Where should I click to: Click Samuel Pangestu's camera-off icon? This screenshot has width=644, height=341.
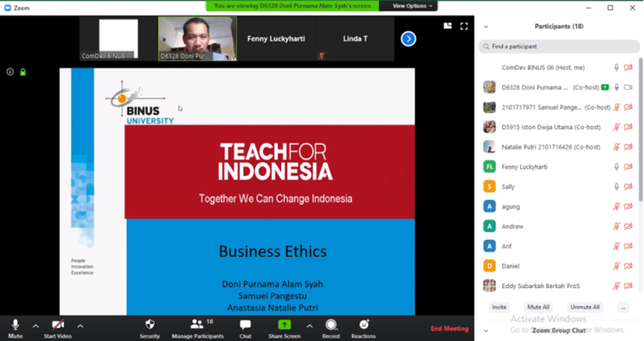[x=628, y=107]
